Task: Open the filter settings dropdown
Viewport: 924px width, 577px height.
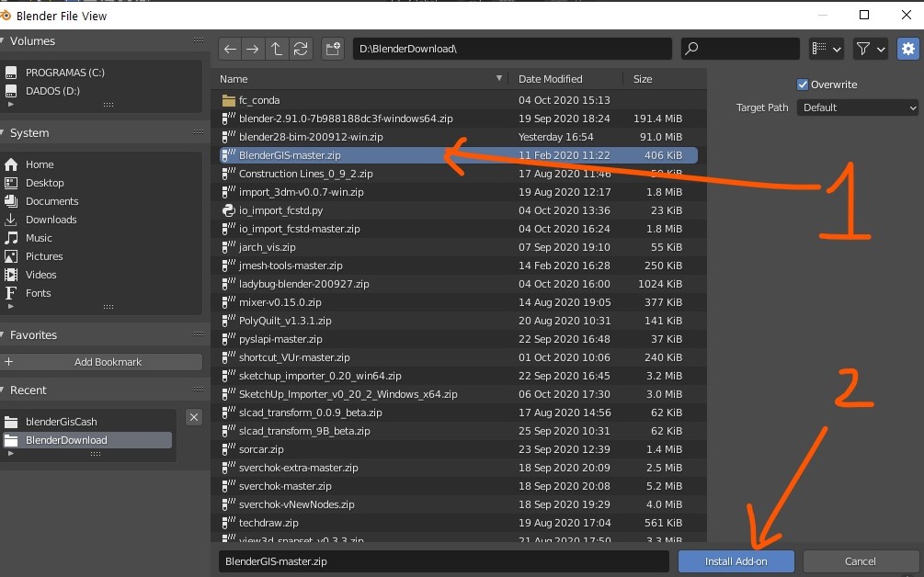Action: coord(870,49)
